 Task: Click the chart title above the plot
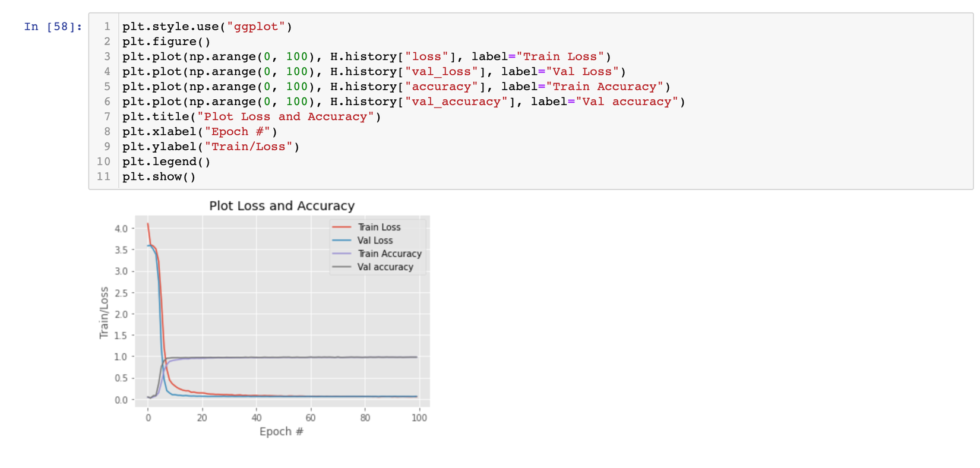[x=282, y=206]
